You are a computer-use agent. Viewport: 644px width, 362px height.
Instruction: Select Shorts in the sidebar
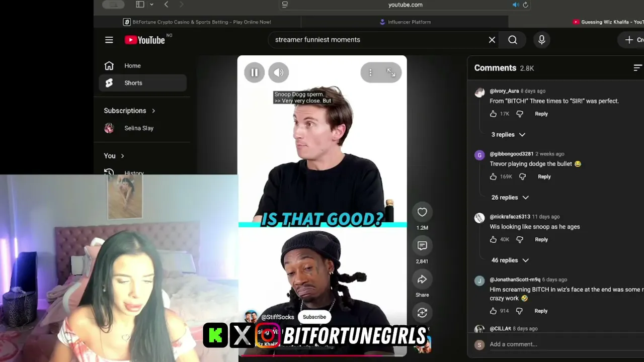coord(143,83)
